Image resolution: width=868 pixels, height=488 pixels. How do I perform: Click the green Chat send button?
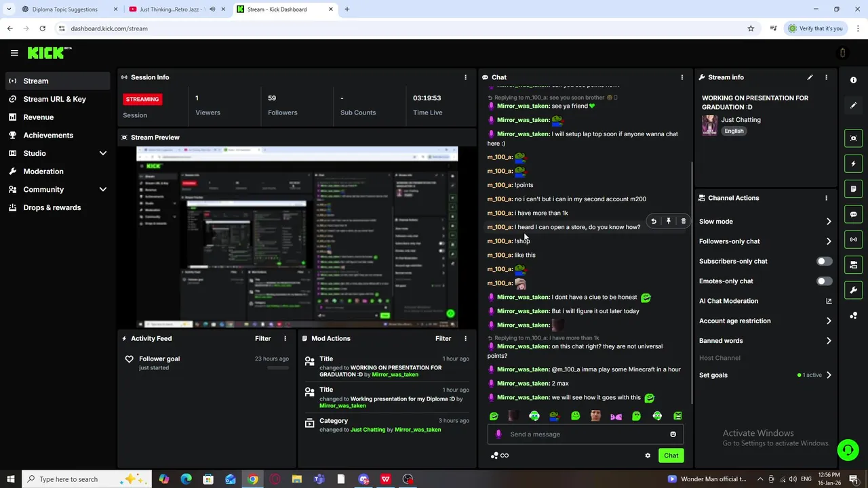click(671, 455)
